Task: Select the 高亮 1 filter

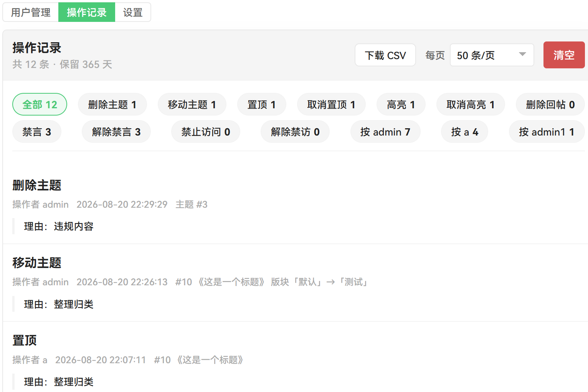Action: pos(401,104)
